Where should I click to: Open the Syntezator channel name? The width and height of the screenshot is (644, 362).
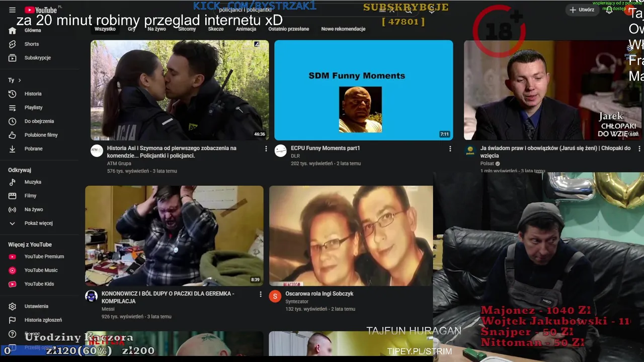297,302
